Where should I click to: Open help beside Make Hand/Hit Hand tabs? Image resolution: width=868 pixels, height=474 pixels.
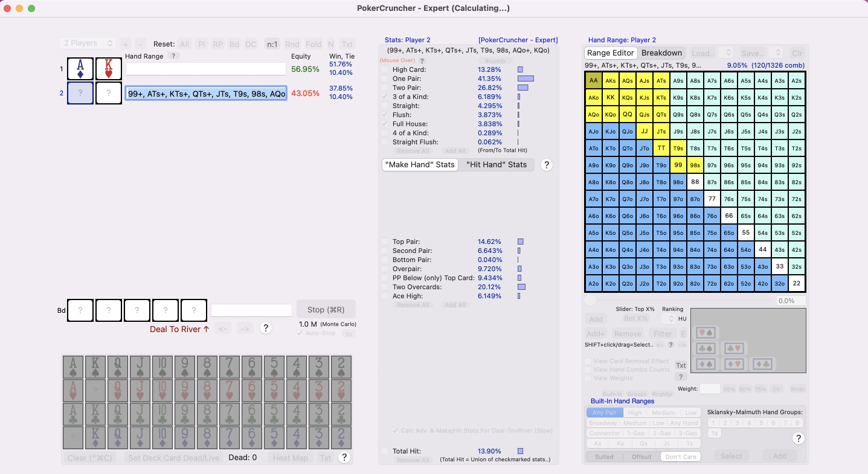click(547, 165)
